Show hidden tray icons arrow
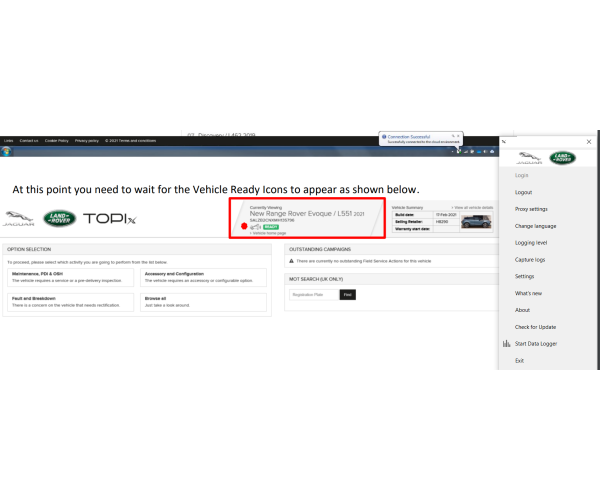The width and height of the screenshot is (600, 500). [x=452, y=152]
